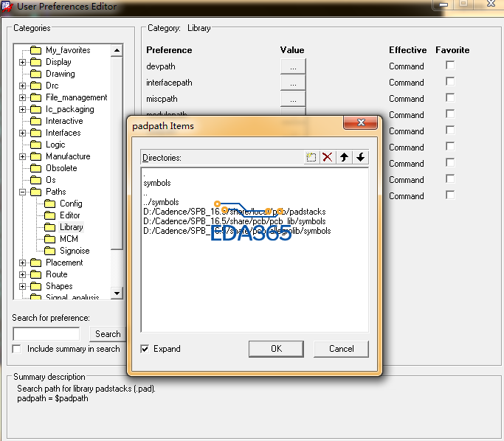Click the devpath preference name
This screenshot has height=441, width=504.
[x=161, y=66]
